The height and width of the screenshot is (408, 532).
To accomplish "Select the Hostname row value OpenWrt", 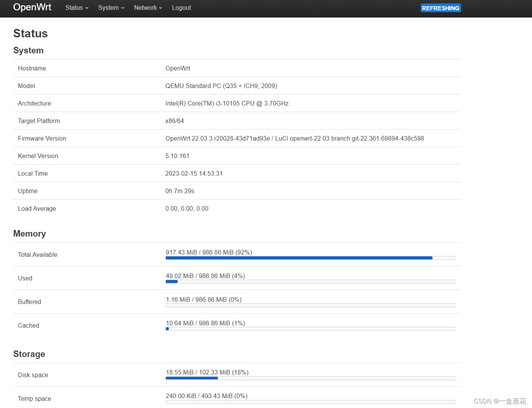I will pyautogui.click(x=178, y=68).
